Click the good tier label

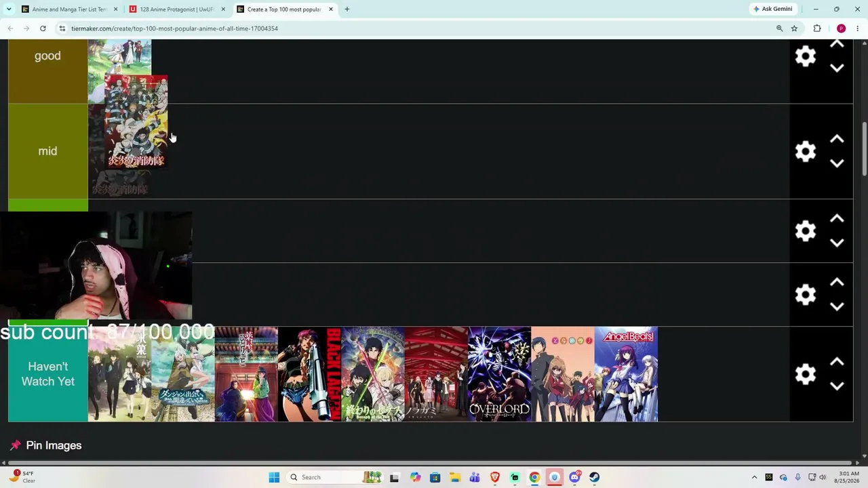tap(47, 56)
